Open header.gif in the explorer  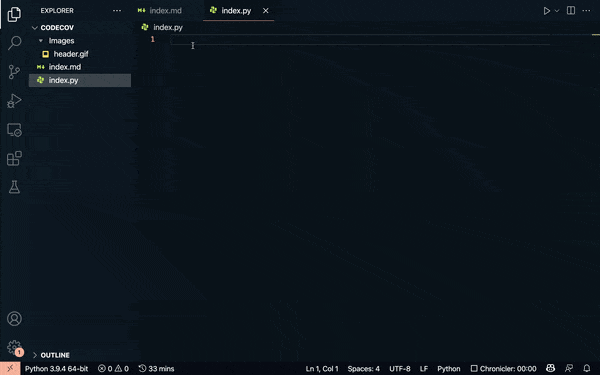click(x=71, y=54)
